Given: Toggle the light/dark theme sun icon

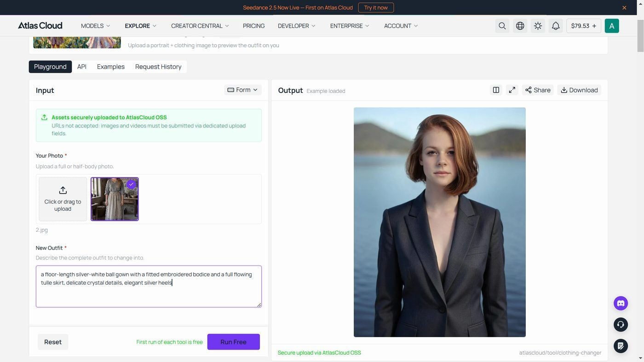Looking at the screenshot, I should coord(538,26).
